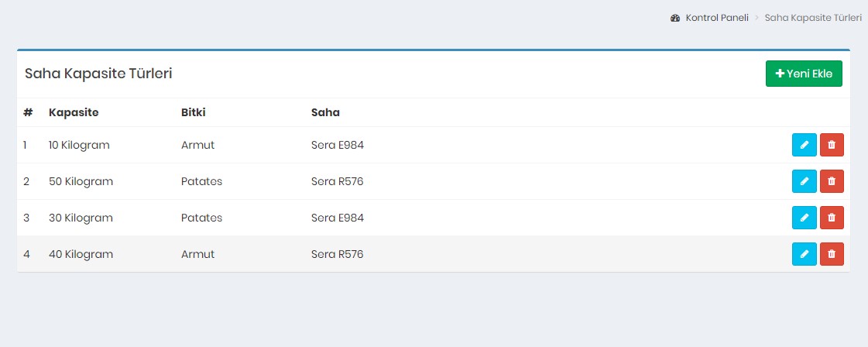Edit the 10 Kilogram Armut row

804,145
